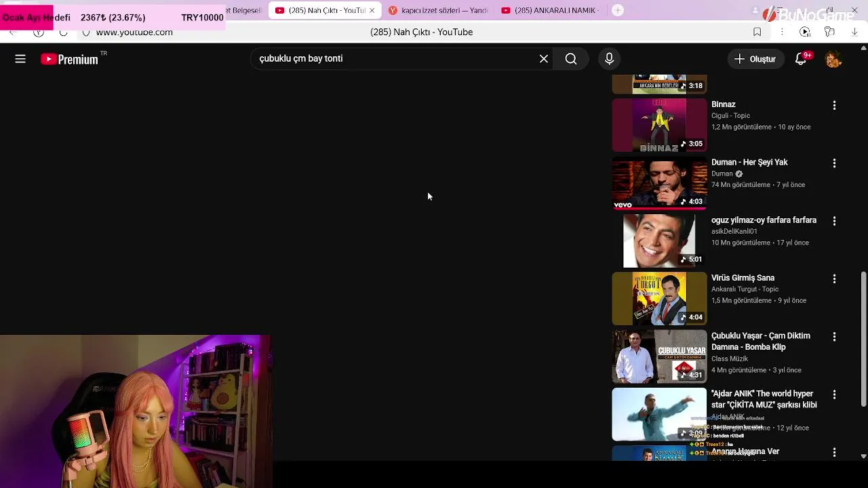Screen dimensions: 868x488
Task: Click the scrollbar down arrow
Action: click(x=863, y=456)
